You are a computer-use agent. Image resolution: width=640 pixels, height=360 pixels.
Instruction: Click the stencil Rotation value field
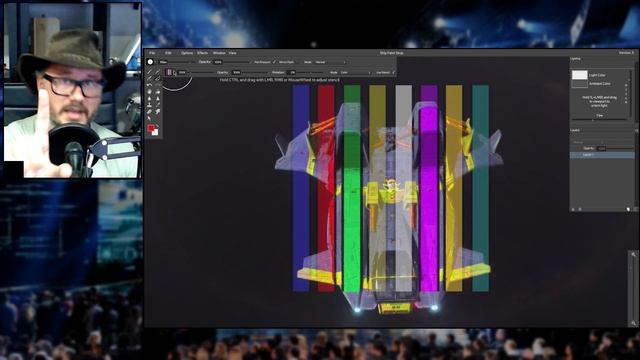[292, 73]
